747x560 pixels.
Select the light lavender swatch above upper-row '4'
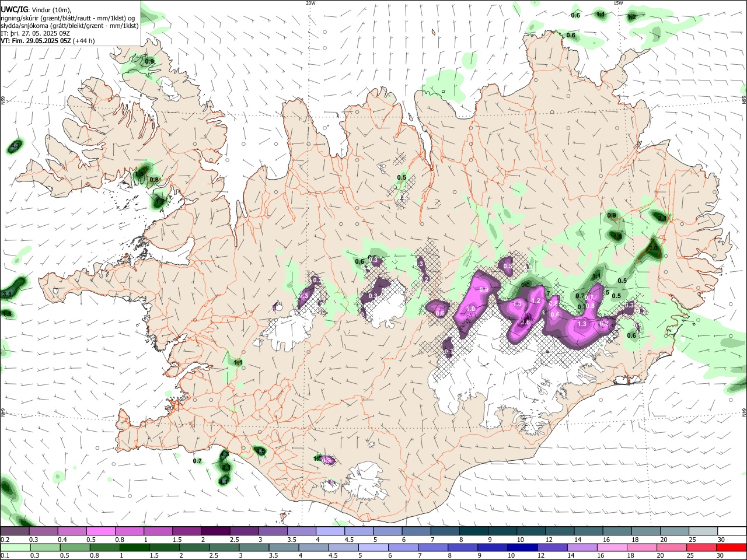point(330,531)
